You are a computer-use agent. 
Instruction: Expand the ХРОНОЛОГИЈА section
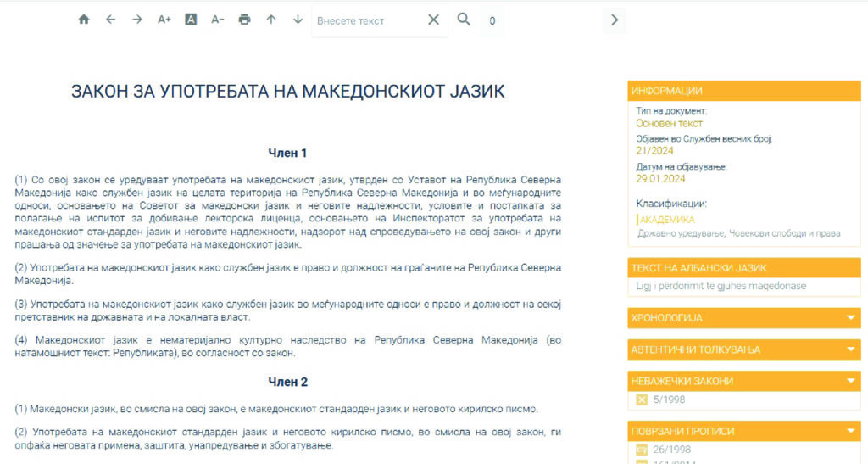(852, 318)
